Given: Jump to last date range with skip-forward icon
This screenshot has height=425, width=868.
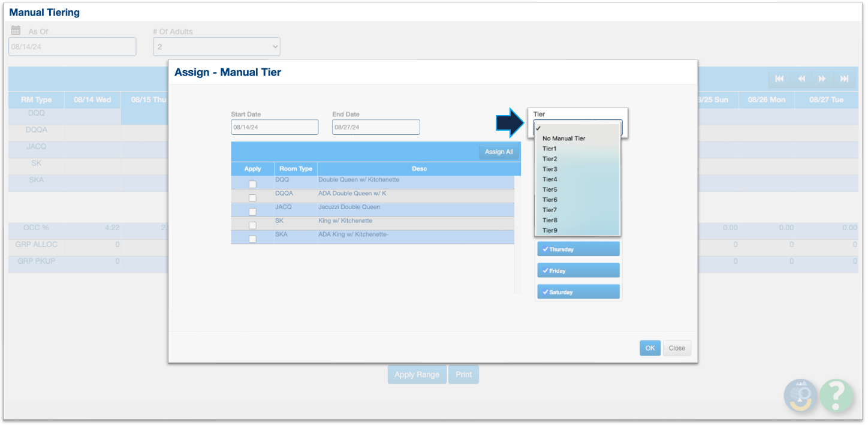Looking at the screenshot, I should click(844, 79).
